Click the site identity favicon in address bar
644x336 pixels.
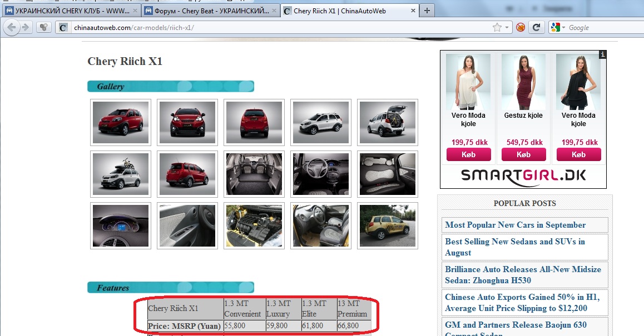pos(63,27)
